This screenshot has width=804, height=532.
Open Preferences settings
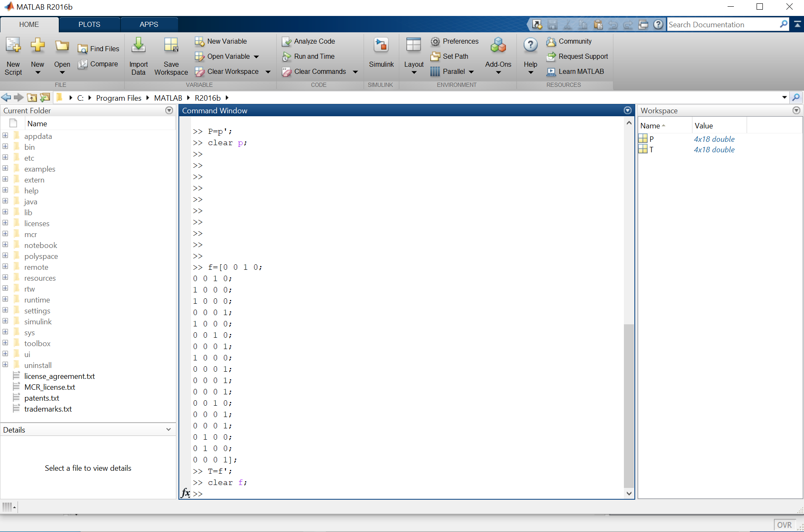tap(455, 41)
